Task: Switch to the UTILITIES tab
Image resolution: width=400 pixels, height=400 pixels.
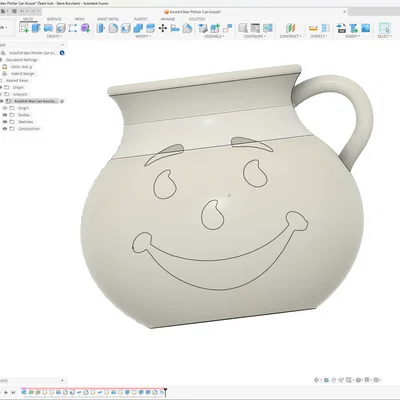Action: tap(197, 19)
